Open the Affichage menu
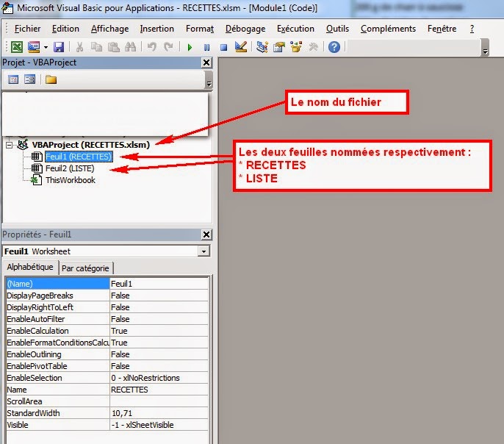 (109, 29)
